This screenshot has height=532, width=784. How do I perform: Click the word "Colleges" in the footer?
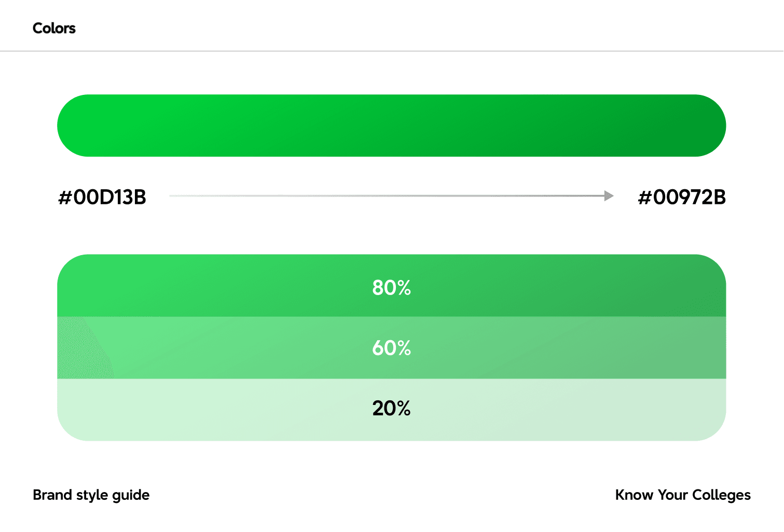click(x=721, y=495)
